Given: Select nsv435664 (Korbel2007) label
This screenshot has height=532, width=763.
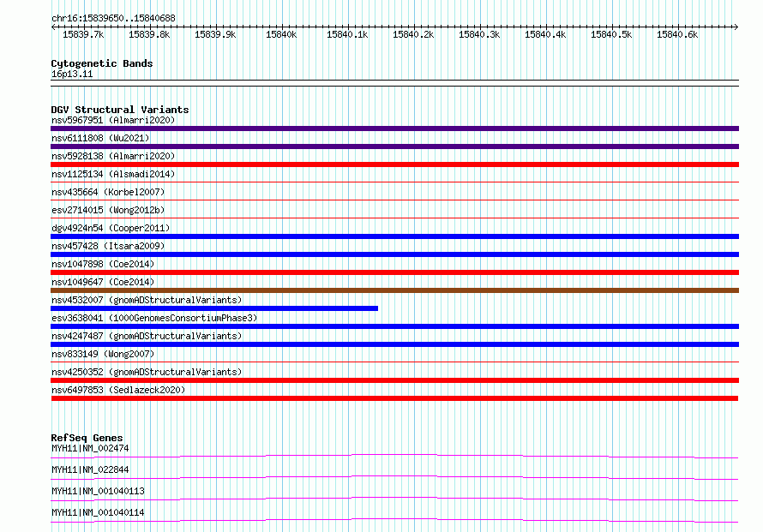Looking at the screenshot, I should (x=108, y=192).
